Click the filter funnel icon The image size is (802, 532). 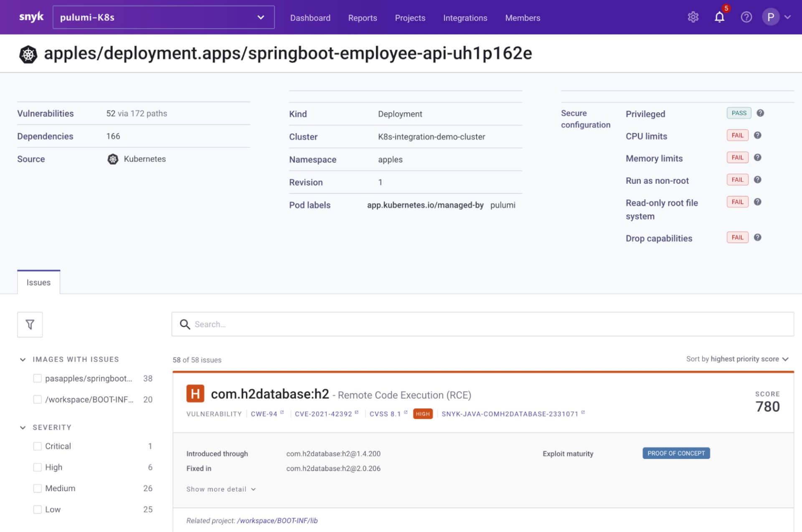tap(30, 324)
